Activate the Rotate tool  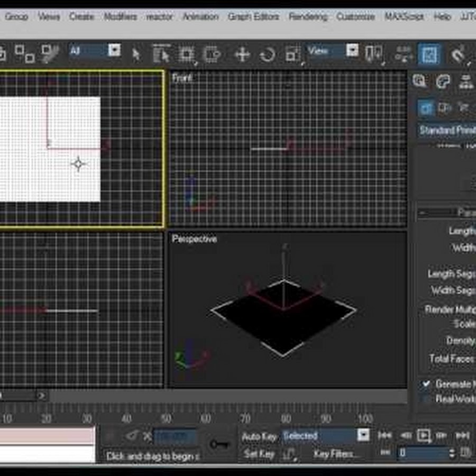pos(268,54)
